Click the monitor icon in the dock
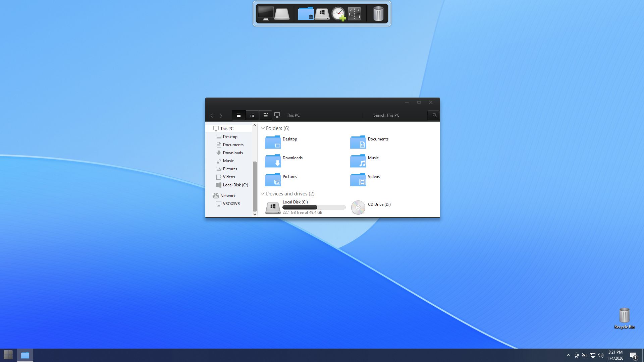The image size is (644, 362). coord(265,14)
